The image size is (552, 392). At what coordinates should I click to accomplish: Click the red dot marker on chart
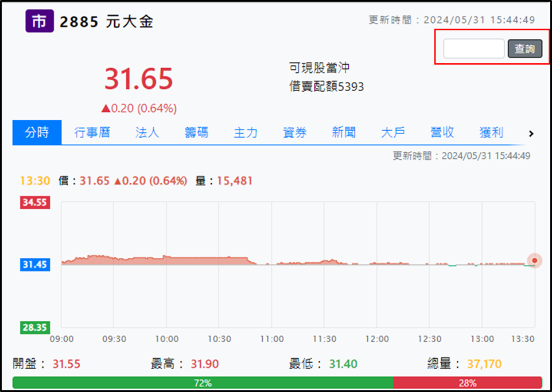(535, 261)
